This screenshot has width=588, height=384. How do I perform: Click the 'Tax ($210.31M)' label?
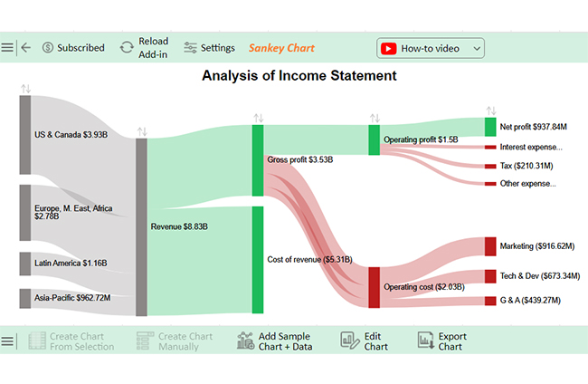(526, 166)
